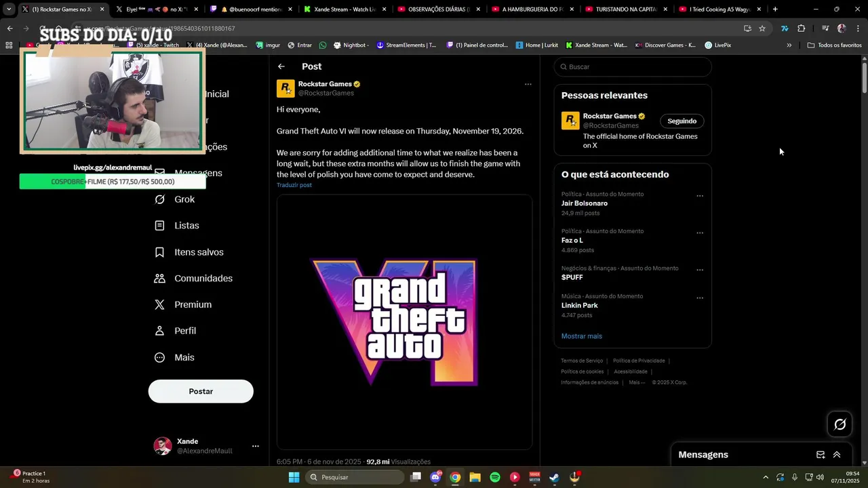Open Itens salvos bookmarks
868x488 pixels.
pos(189,252)
